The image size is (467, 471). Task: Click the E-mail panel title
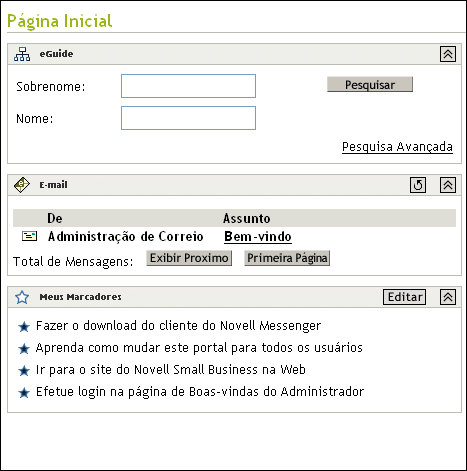point(53,185)
